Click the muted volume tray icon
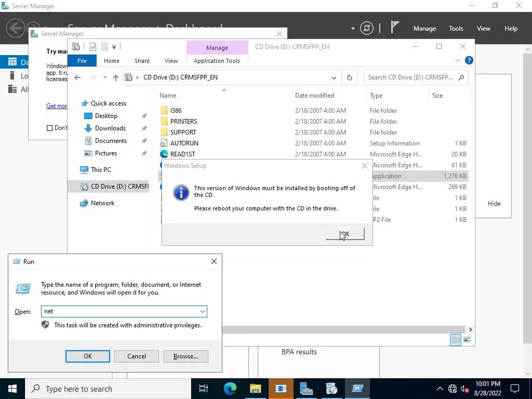532x399 pixels. (465, 389)
